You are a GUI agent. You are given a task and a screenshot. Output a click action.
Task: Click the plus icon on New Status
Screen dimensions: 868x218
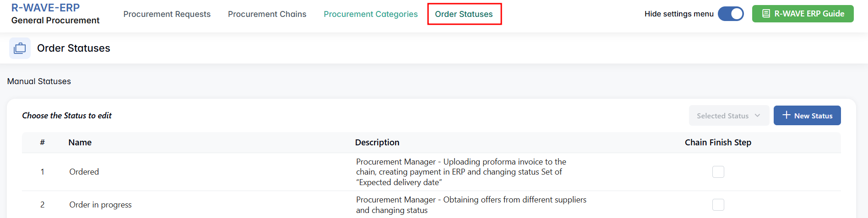tap(787, 115)
